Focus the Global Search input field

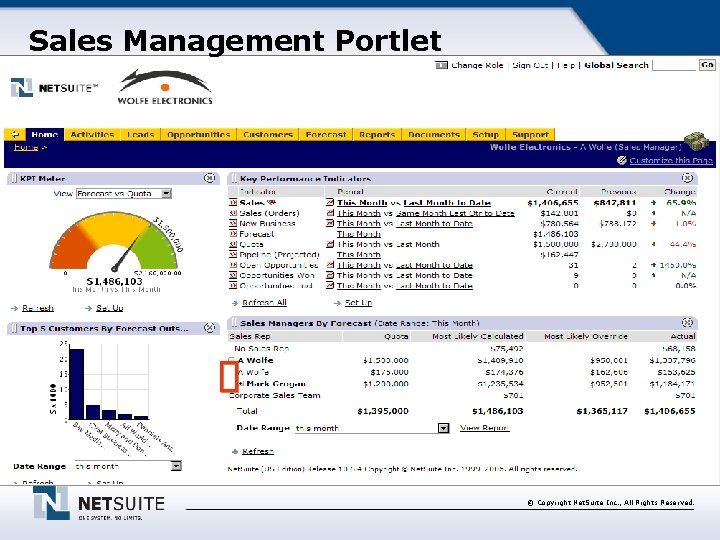pos(674,65)
